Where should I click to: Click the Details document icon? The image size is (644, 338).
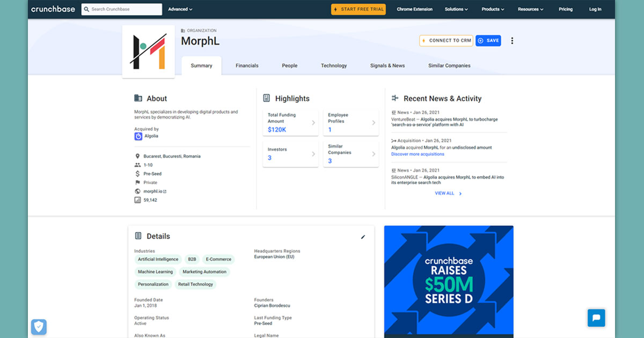(138, 236)
